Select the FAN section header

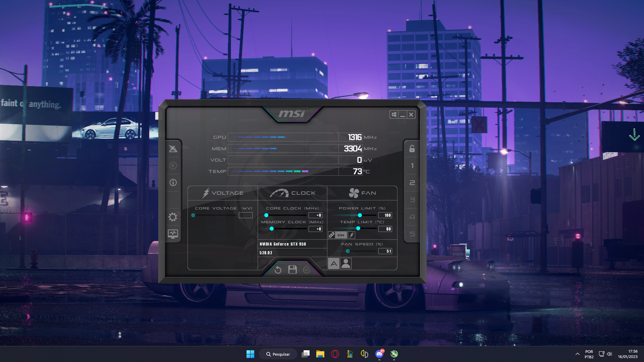tap(362, 193)
